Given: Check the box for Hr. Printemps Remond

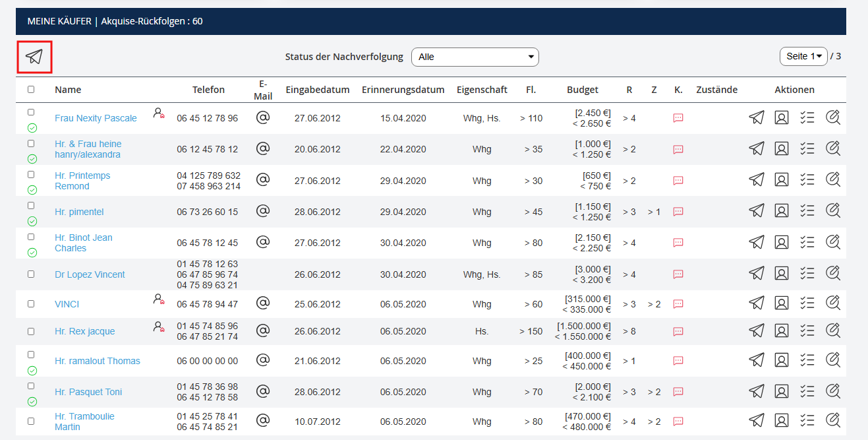Looking at the screenshot, I should click(31, 175).
